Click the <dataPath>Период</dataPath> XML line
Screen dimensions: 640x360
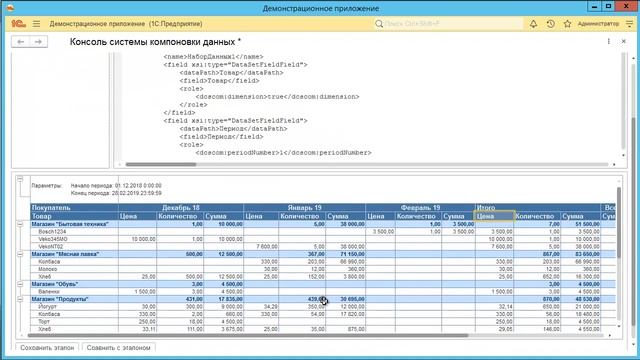[233, 129]
